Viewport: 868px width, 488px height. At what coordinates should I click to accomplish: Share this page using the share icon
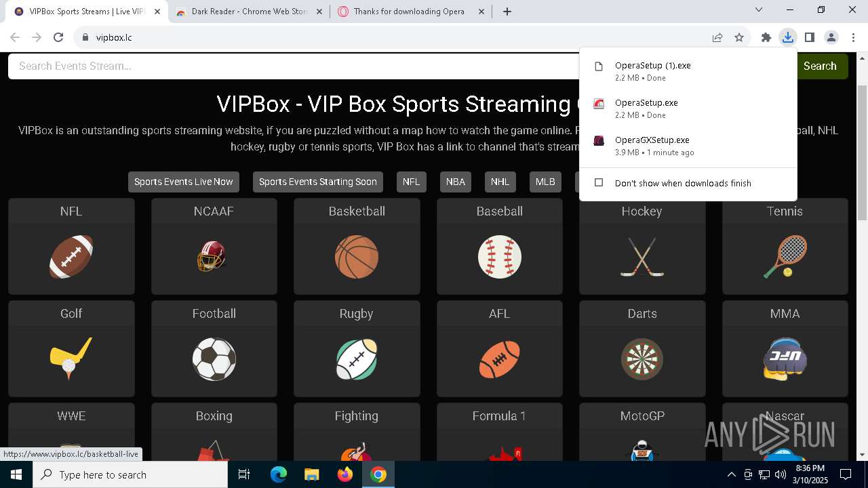click(717, 37)
